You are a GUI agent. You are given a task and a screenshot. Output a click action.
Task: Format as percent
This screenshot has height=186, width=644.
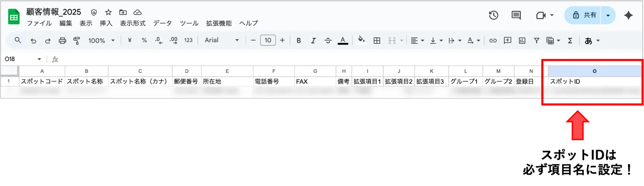(144, 41)
